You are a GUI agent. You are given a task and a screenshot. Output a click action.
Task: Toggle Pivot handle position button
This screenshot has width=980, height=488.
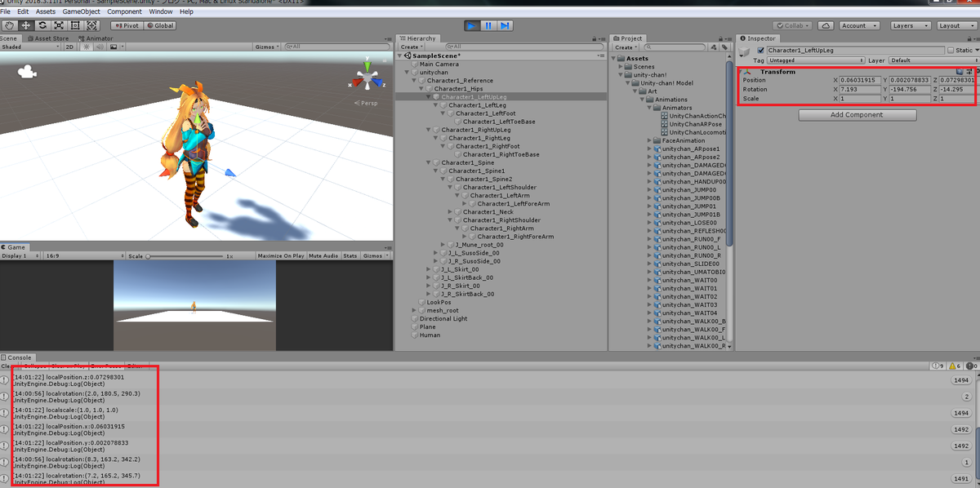click(127, 25)
